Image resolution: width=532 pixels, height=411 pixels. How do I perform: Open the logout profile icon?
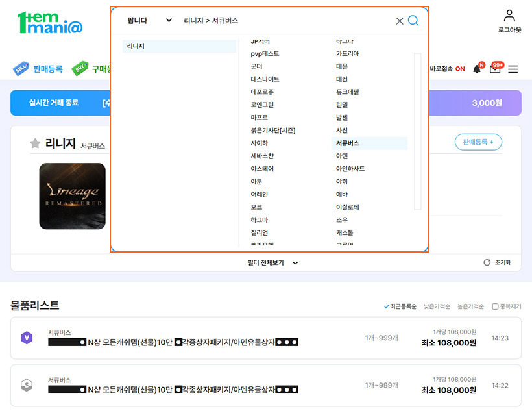pos(509,16)
